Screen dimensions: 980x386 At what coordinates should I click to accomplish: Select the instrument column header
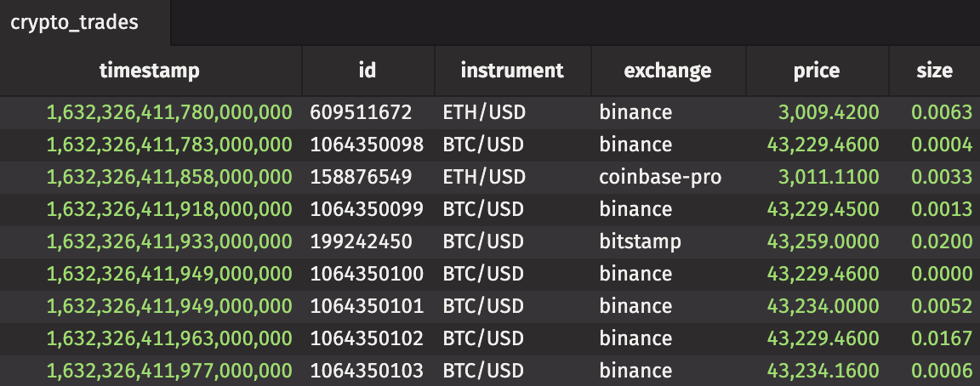point(512,71)
